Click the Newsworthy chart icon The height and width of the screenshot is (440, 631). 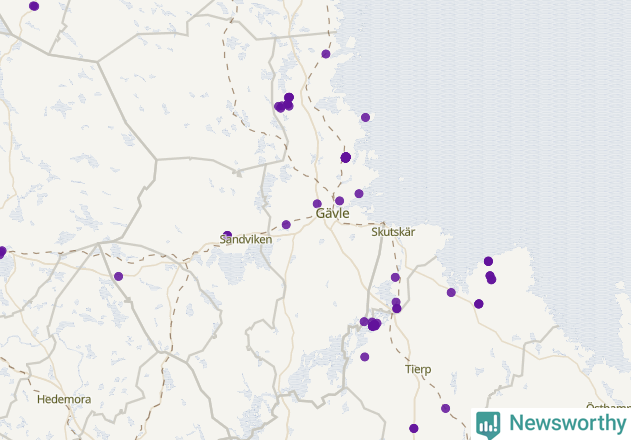tap(488, 425)
